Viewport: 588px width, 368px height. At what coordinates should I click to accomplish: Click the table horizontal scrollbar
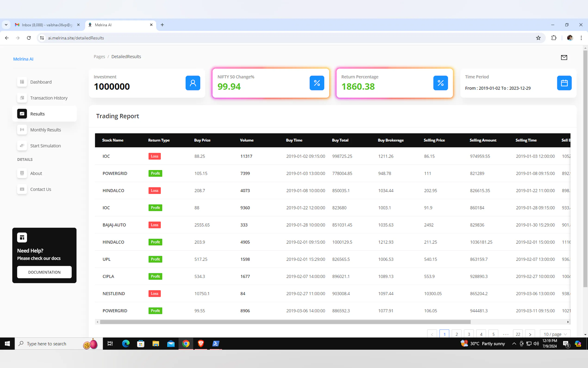click(x=285, y=322)
